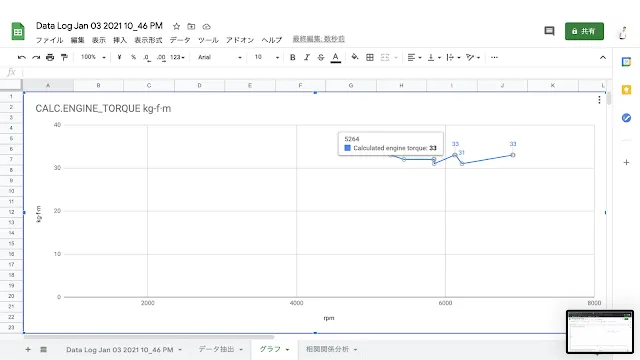Viewport: 640px width, 360px height.
Task: Click the get add-ons plus icon
Action: [626, 162]
